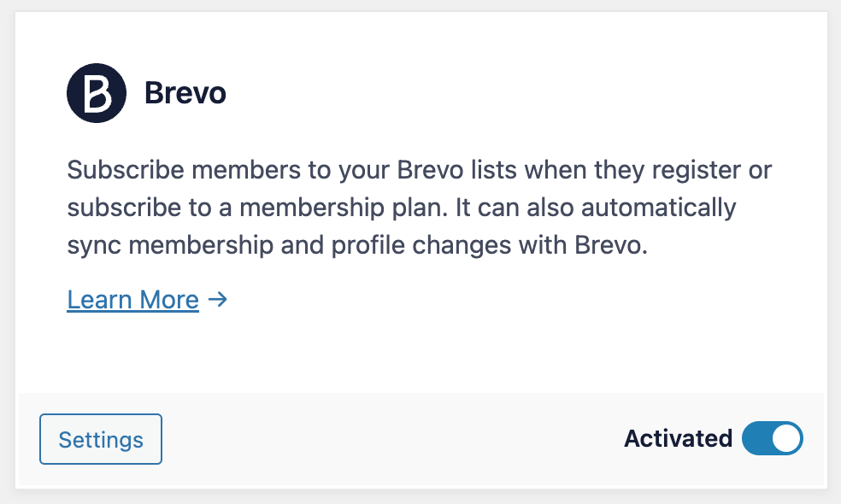Click the description line starting with 'sync membership'
841x504 pixels.
[x=358, y=246]
